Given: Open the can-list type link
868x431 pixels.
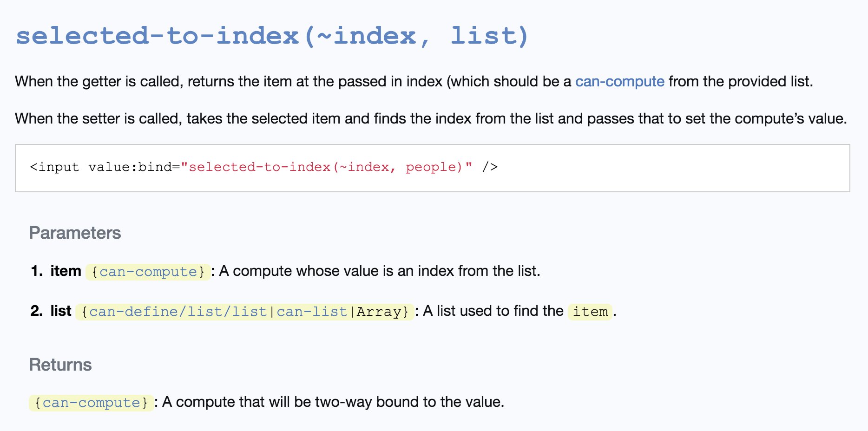Looking at the screenshot, I should 312,311.
